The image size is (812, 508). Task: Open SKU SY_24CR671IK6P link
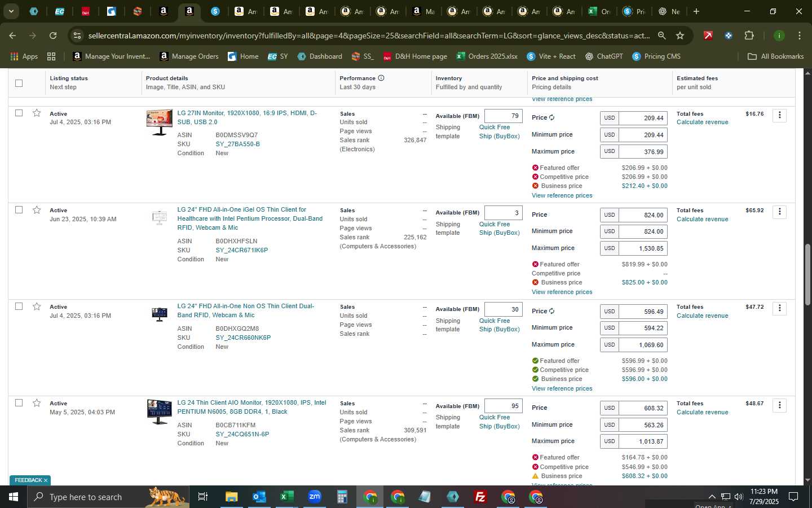(241, 250)
